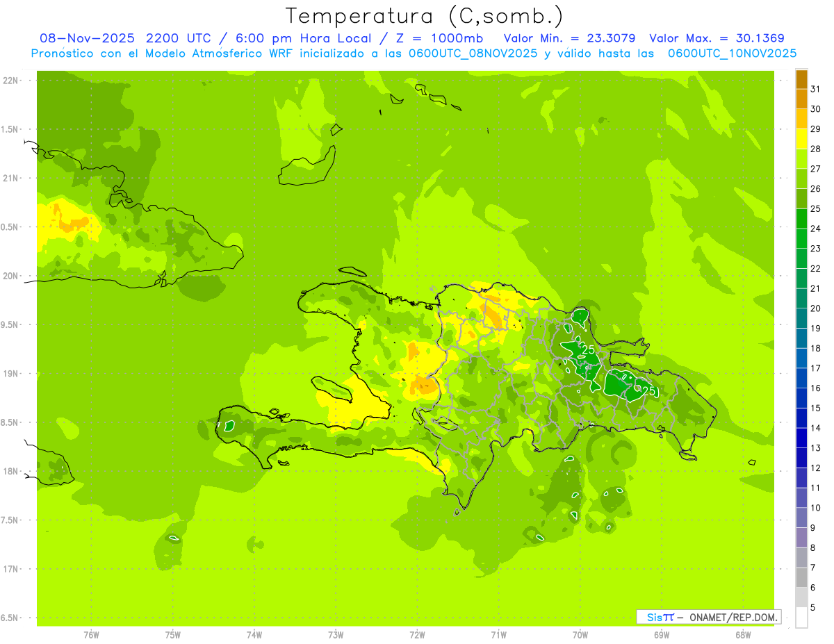Click the 17N latitude axis label
Image resolution: width=834 pixels, height=644 pixels.
click(11, 569)
